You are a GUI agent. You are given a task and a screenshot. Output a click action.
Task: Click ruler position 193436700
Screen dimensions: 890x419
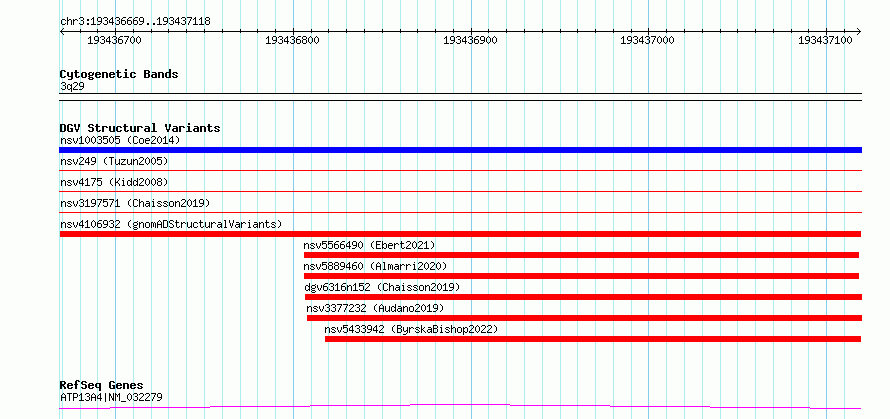114,40
